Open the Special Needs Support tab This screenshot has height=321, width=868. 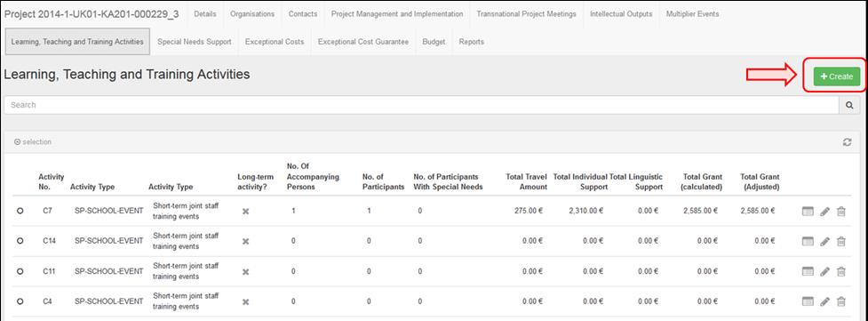195,42
